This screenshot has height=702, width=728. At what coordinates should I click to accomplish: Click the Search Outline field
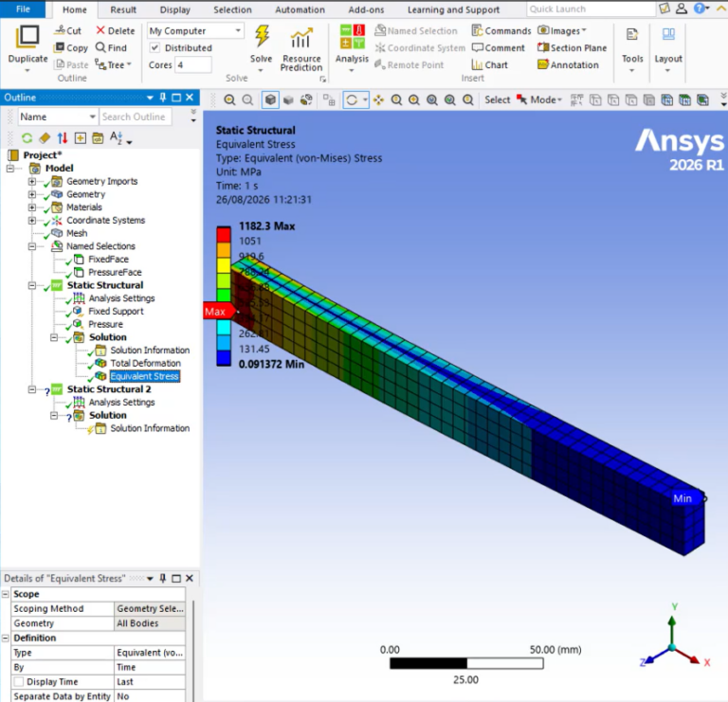tap(136, 117)
